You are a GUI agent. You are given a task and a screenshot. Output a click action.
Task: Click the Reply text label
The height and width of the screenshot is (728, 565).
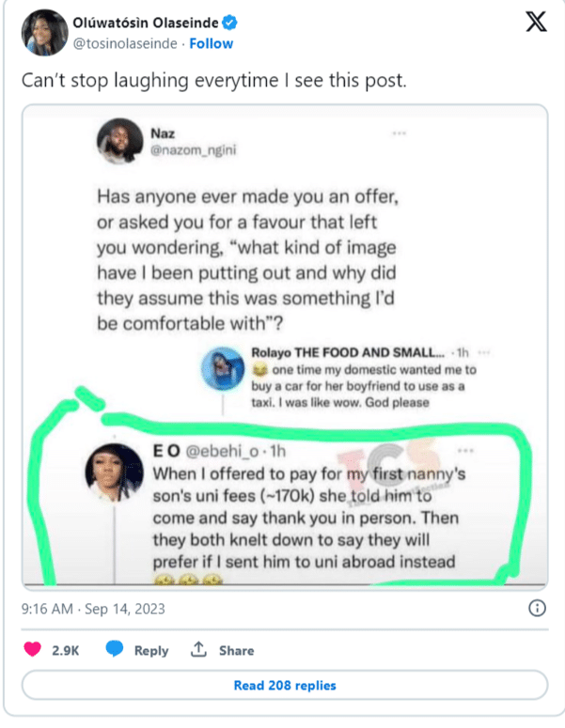pos(150,650)
